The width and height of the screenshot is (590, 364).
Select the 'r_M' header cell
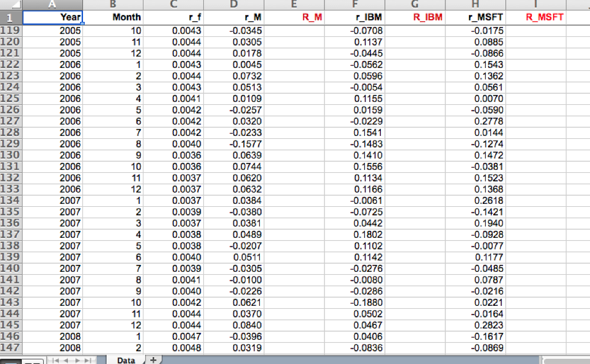tap(234, 17)
